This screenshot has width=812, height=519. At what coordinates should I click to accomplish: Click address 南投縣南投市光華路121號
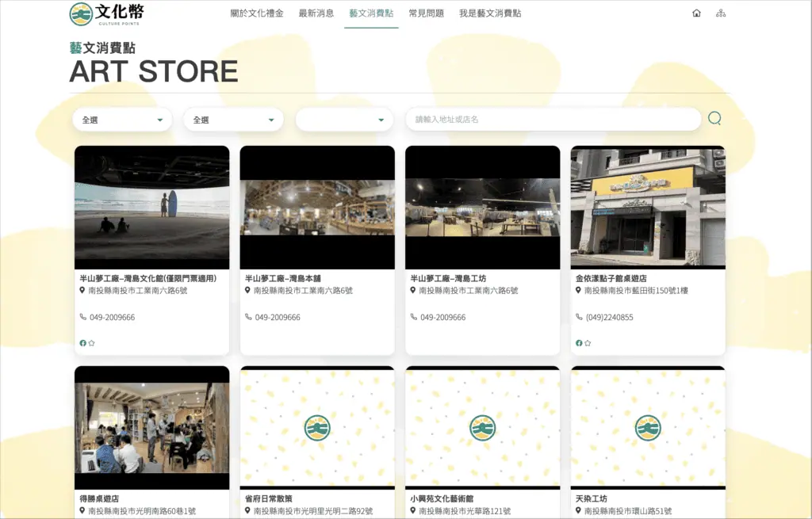pos(465,511)
